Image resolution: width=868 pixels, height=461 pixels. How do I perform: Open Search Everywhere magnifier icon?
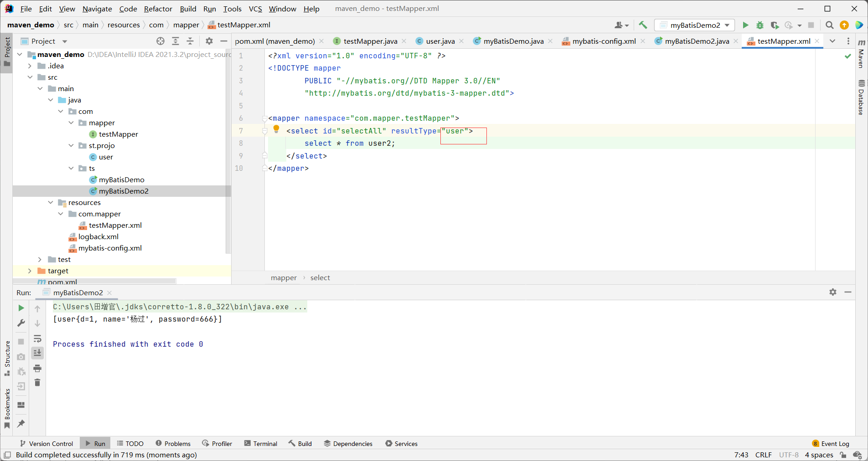830,25
